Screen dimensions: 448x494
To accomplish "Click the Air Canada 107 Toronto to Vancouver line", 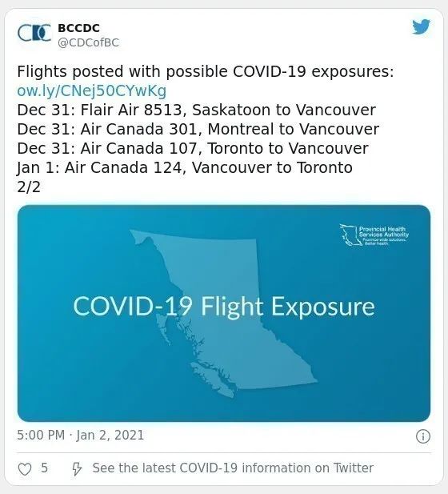I will 193,148.
